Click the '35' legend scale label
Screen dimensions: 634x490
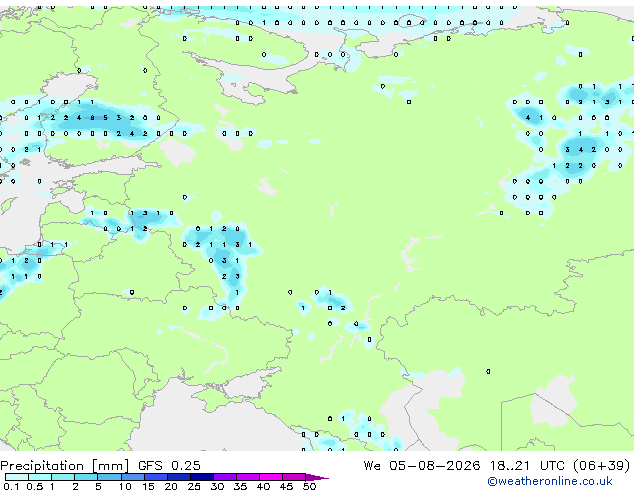[x=240, y=486]
